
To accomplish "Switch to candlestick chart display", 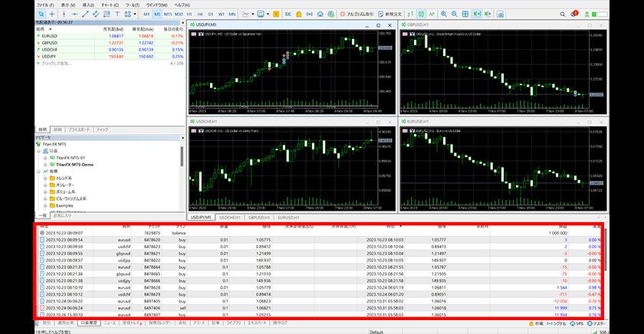I will [x=421, y=14].
